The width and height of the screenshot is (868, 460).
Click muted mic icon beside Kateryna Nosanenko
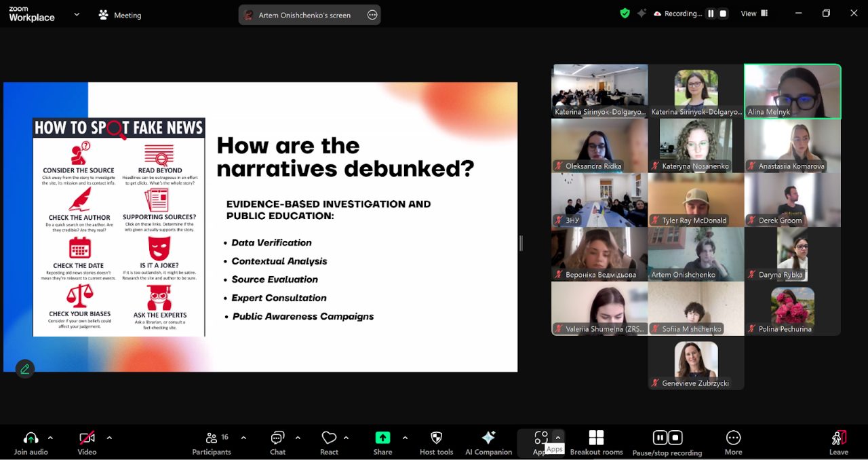(656, 166)
